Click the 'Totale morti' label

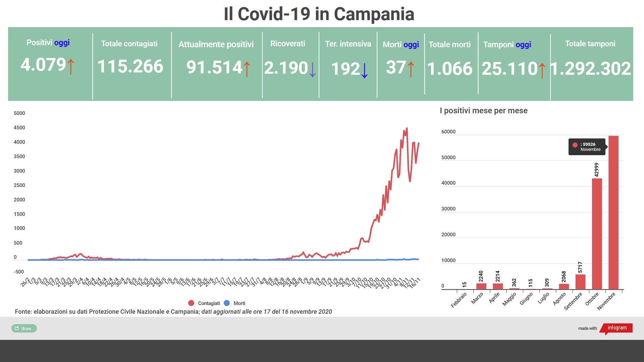449,45
